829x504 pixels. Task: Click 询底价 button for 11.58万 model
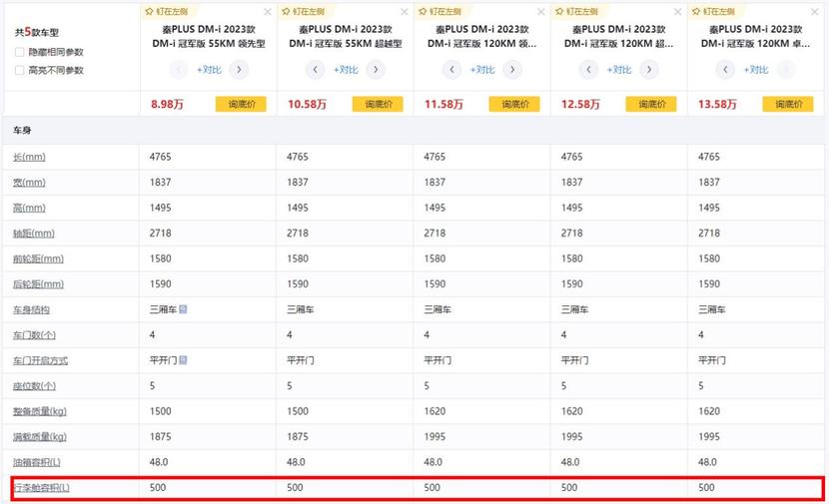[x=514, y=104]
